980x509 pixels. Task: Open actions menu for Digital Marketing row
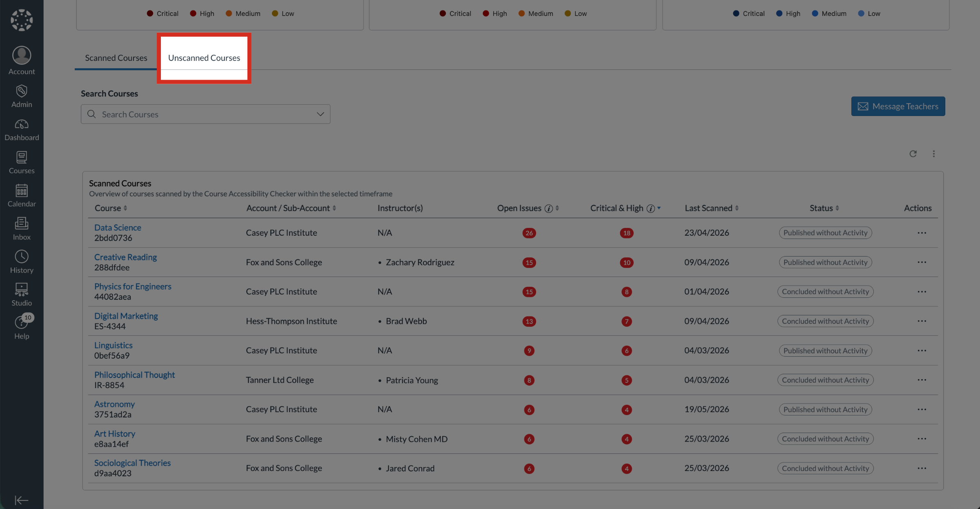[x=922, y=321]
